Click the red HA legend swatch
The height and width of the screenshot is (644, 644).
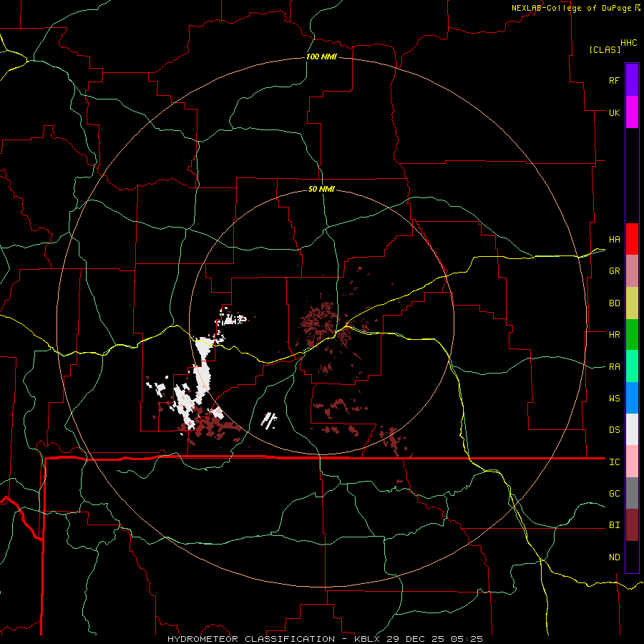point(632,239)
